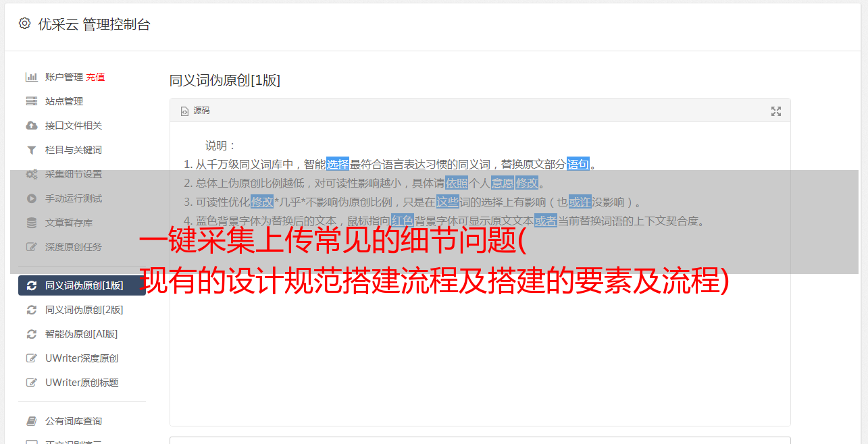Open 智能伪原创[AI版] menu item
Screen dimensions: 868x444
pyautogui.click(x=82, y=334)
